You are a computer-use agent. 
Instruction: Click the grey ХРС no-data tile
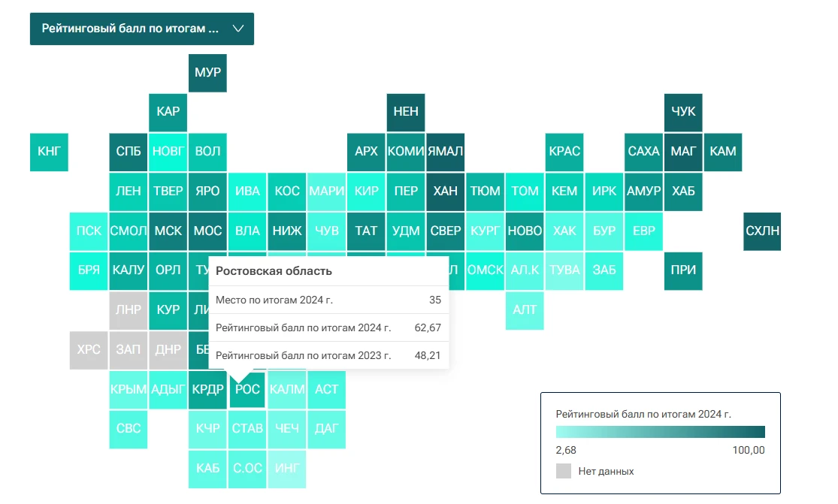89,350
